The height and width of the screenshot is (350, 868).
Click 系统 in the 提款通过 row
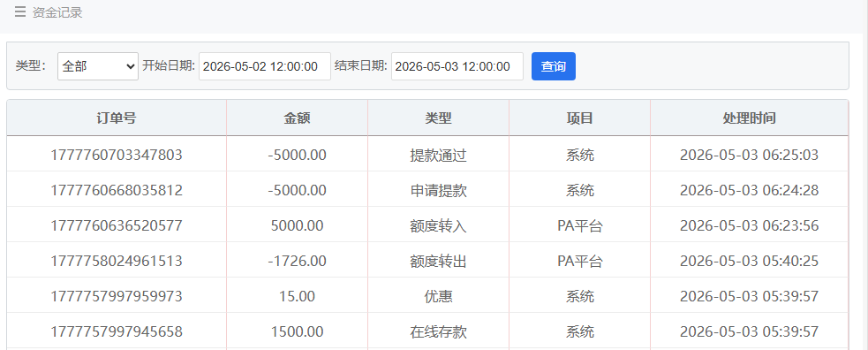tap(579, 155)
